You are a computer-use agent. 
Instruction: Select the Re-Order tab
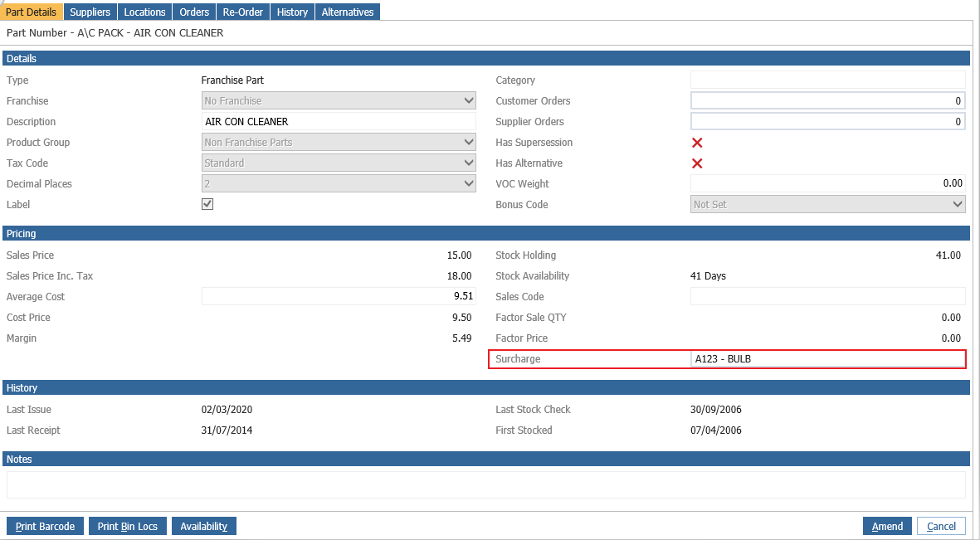243,12
